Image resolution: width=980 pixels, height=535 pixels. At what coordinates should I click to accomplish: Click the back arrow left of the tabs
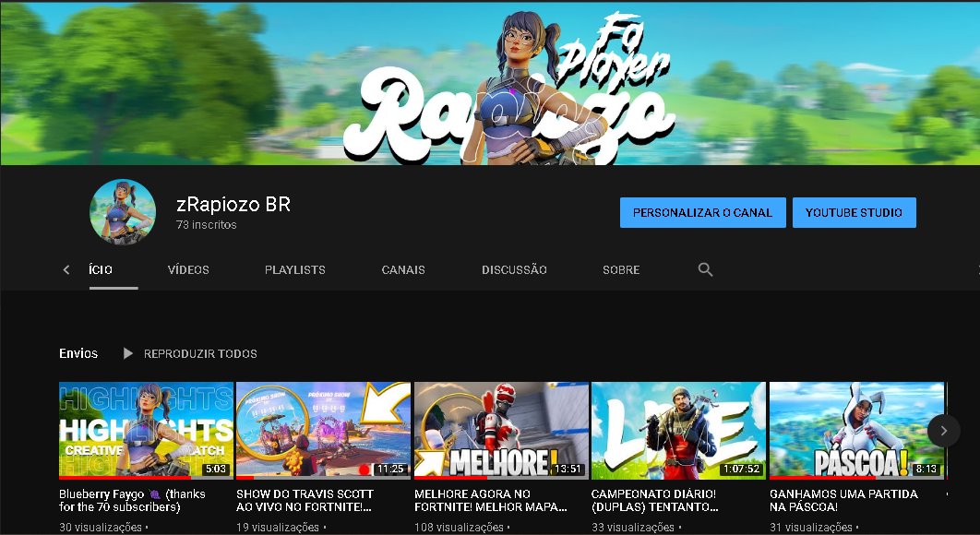click(66, 269)
